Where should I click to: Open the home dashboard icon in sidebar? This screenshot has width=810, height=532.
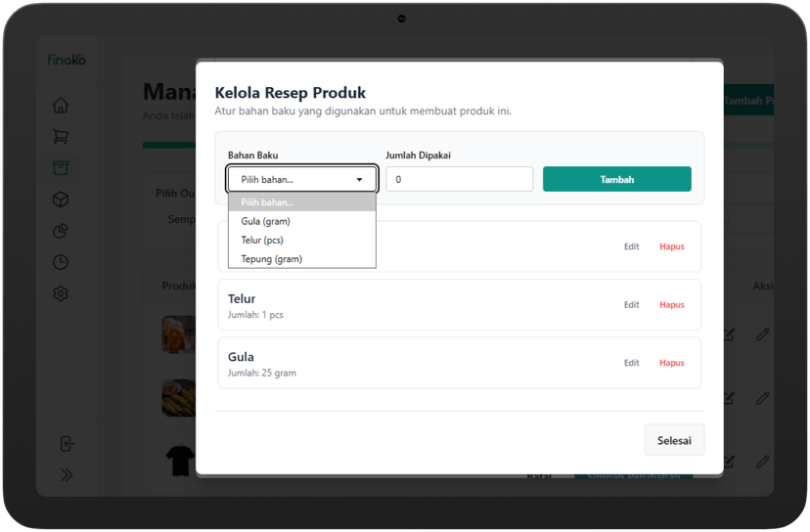pyautogui.click(x=61, y=106)
